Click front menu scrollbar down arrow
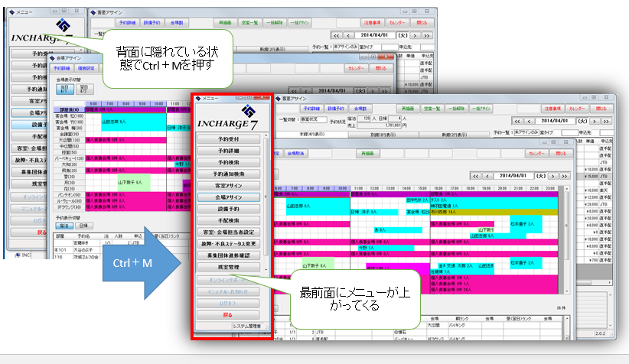The image size is (629, 364). pos(266,270)
